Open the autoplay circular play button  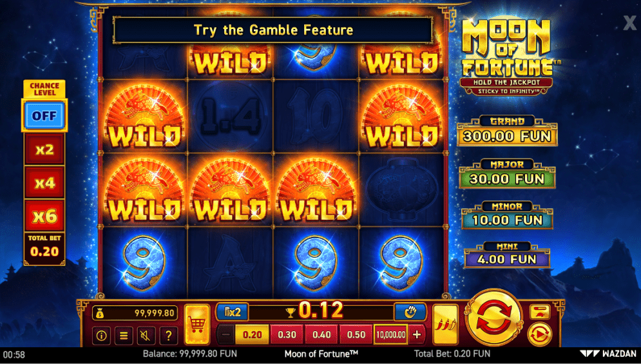tap(540, 334)
